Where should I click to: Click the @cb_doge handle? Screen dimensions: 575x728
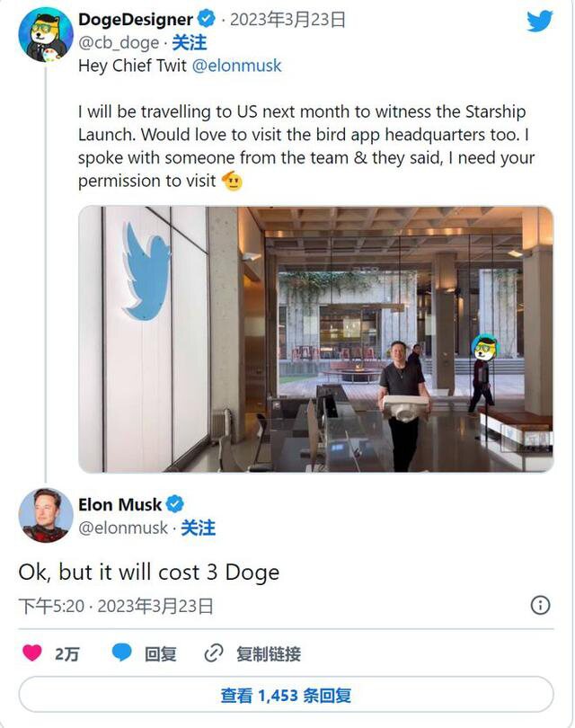tap(119, 42)
